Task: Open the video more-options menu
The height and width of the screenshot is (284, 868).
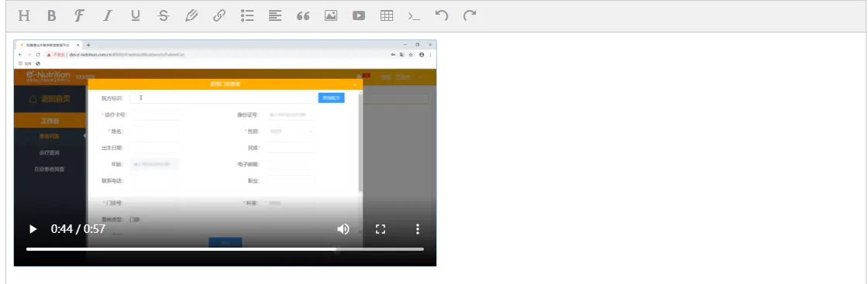Action: click(418, 229)
